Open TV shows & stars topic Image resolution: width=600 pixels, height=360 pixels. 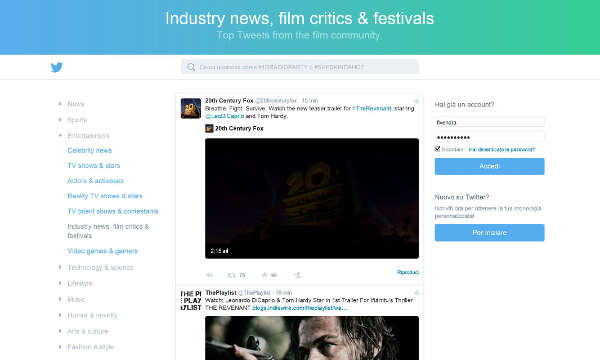coord(94,165)
